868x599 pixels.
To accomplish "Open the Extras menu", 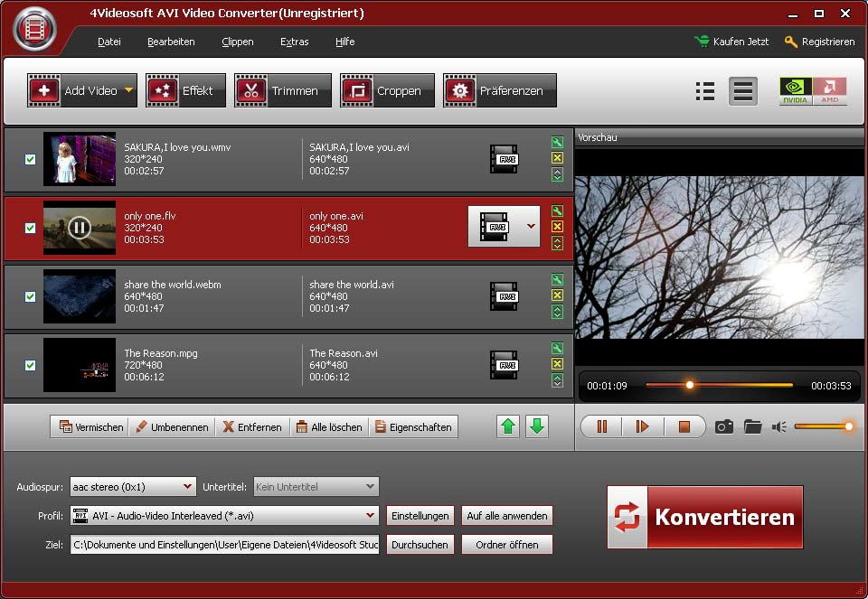I will click(x=294, y=42).
